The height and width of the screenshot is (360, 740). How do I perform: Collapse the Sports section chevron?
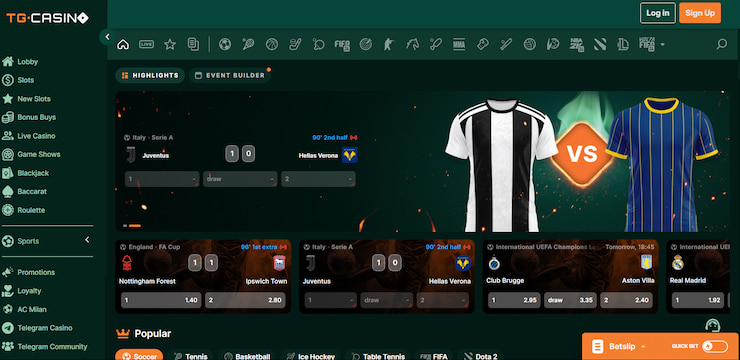coord(87,240)
